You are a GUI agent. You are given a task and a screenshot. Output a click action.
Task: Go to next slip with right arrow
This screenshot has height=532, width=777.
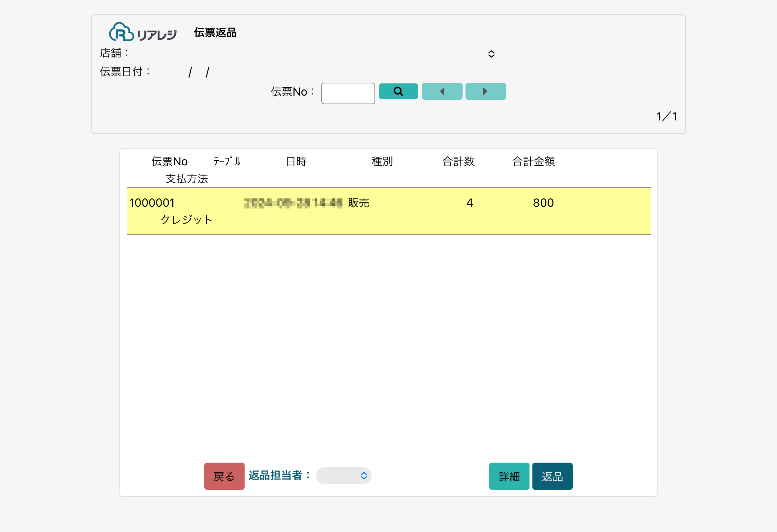coord(485,91)
